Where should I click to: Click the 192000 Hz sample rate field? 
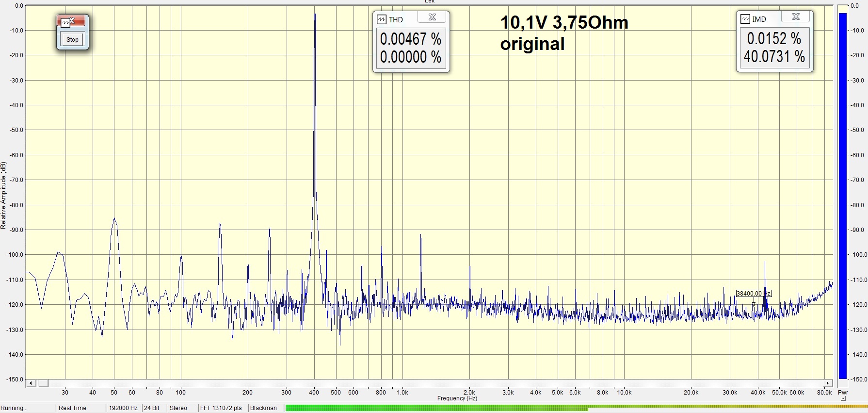[x=124, y=408]
